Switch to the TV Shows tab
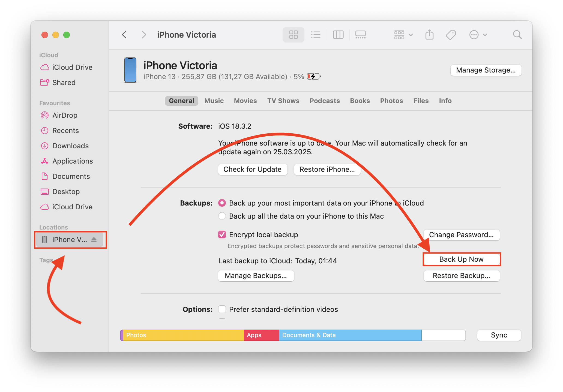The width and height of the screenshot is (563, 392). click(x=283, y=101)
